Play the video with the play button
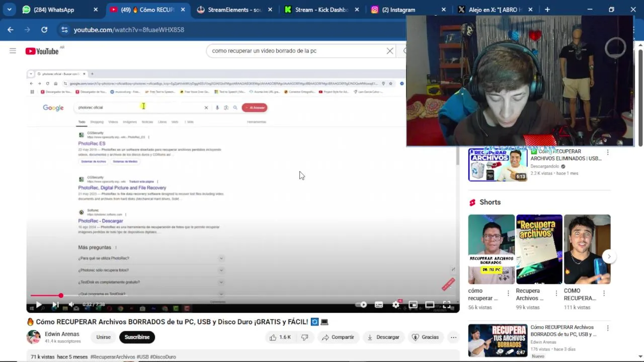 (x=38, y=305)
